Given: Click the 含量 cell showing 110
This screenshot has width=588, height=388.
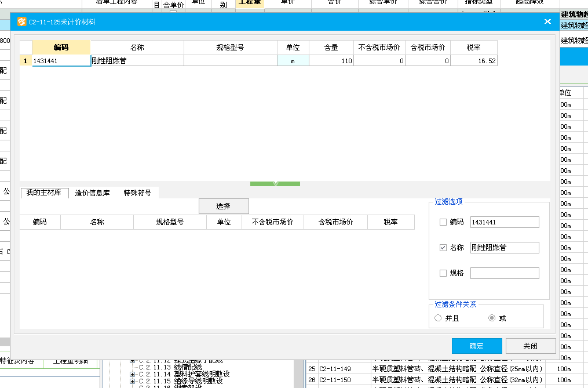Looking at the screenshot, I should [x=331, y=61].
